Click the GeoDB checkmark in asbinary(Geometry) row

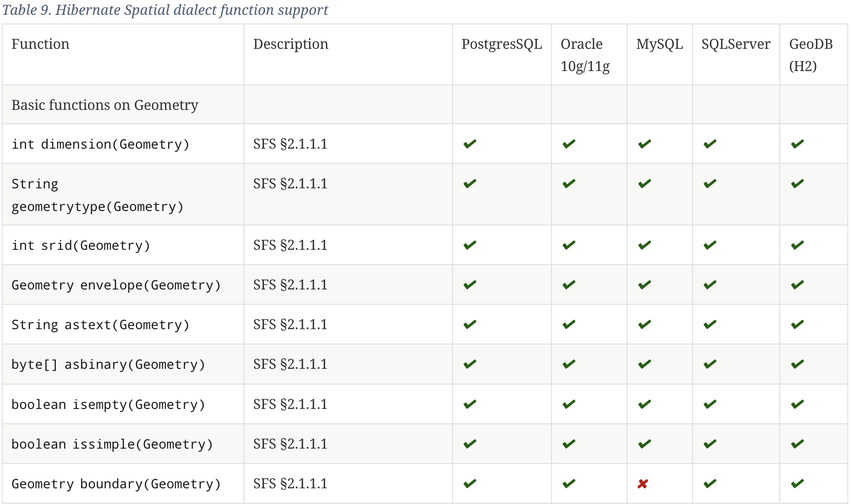click(x=798, y=364)
